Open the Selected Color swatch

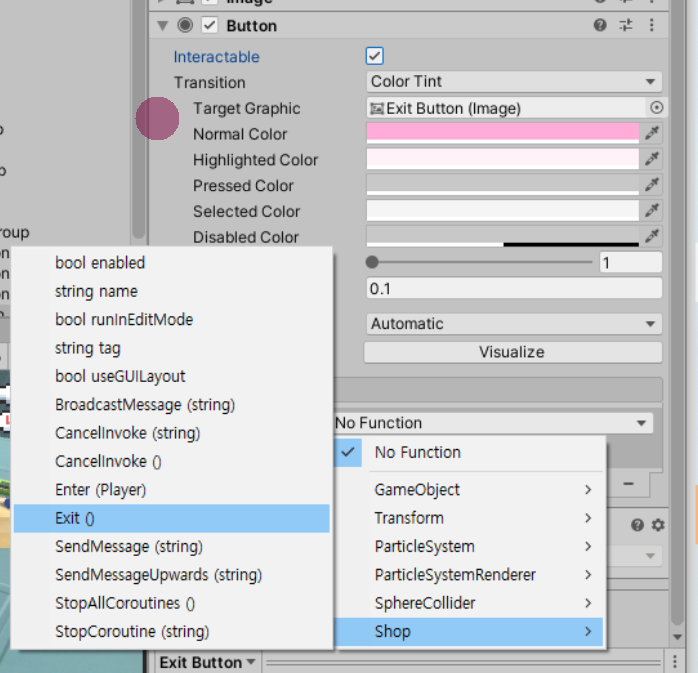click(503, 210)
